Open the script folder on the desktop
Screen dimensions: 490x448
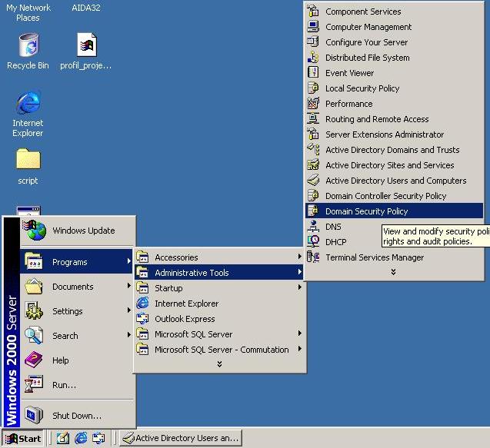[x=28, y=159]
